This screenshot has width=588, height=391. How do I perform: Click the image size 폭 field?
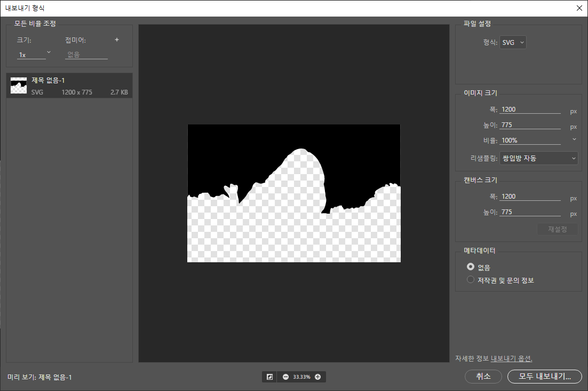click(x=530, y=110)
